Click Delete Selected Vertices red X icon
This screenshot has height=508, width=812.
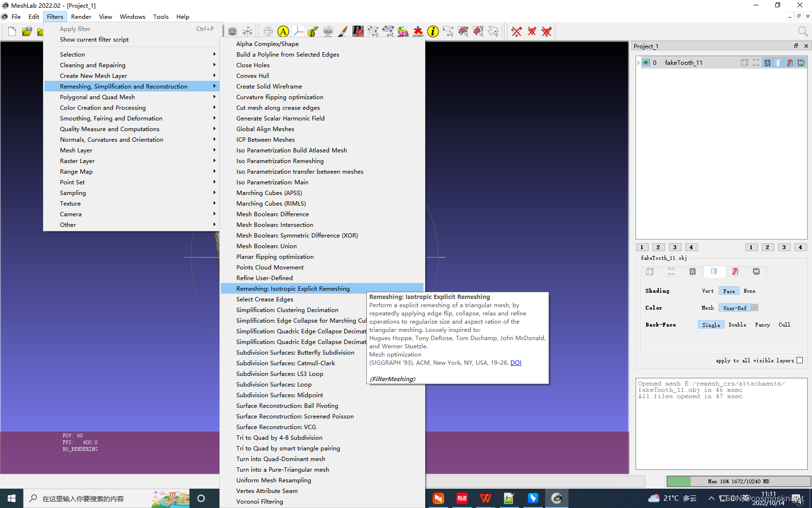click(x=517, y=31)
